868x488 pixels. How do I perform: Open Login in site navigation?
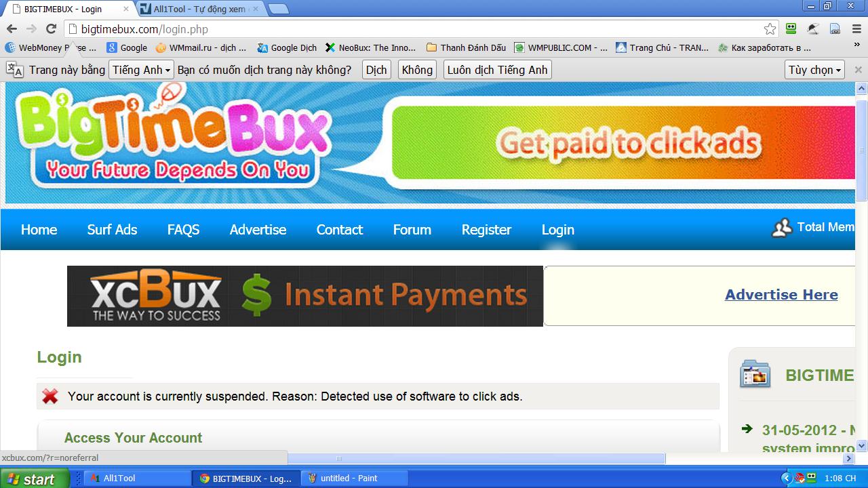(558, 230)
